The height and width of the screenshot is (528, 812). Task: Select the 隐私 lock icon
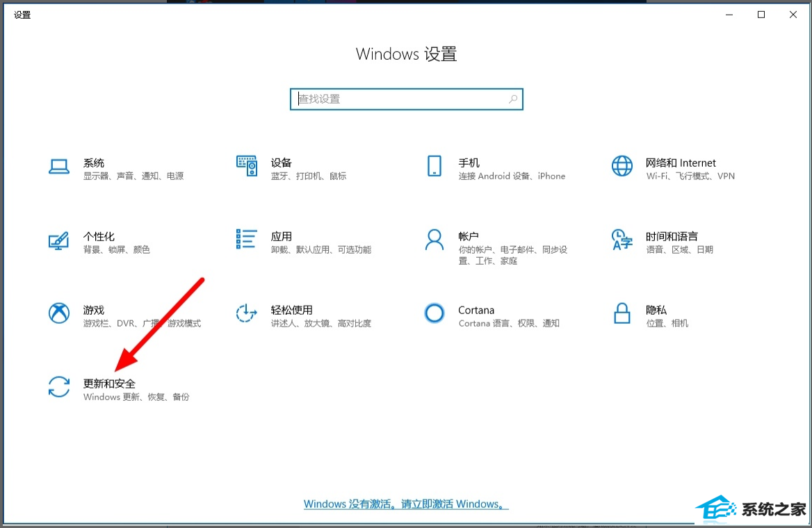[622, 314]
